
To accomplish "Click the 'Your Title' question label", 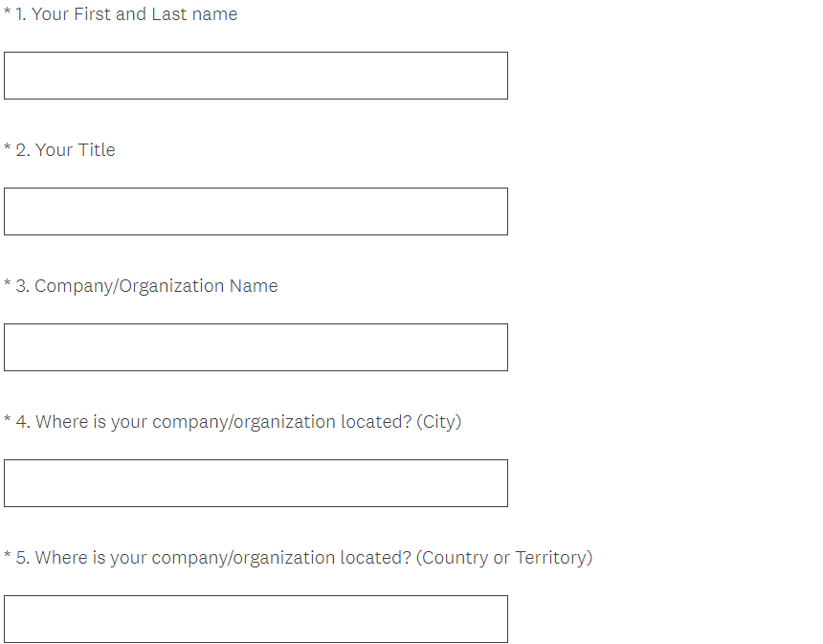I will coord(75,150).
